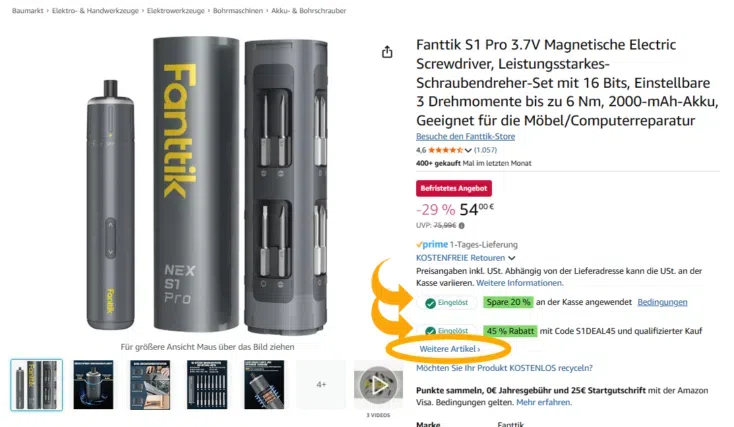The image size is (734, 427).
Task: Click the prime logo by 1-Tages-Lieferung
Action: click(432, 244)
